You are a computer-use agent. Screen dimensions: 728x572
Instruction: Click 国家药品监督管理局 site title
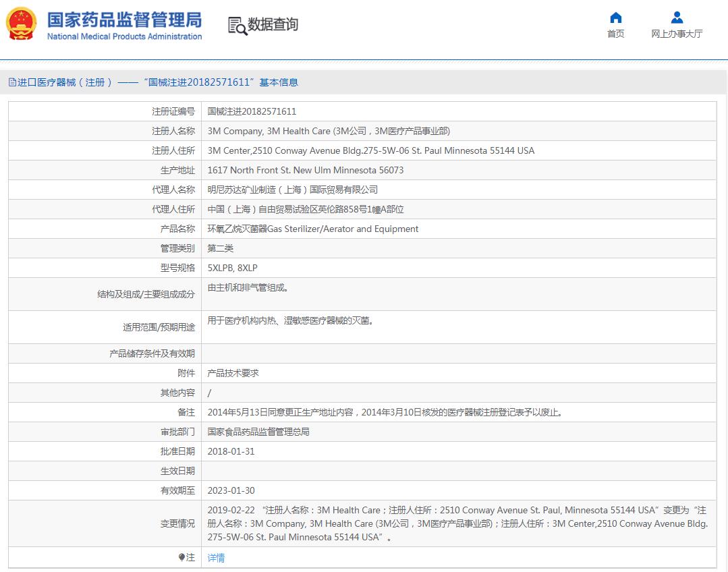pos(124,20)
